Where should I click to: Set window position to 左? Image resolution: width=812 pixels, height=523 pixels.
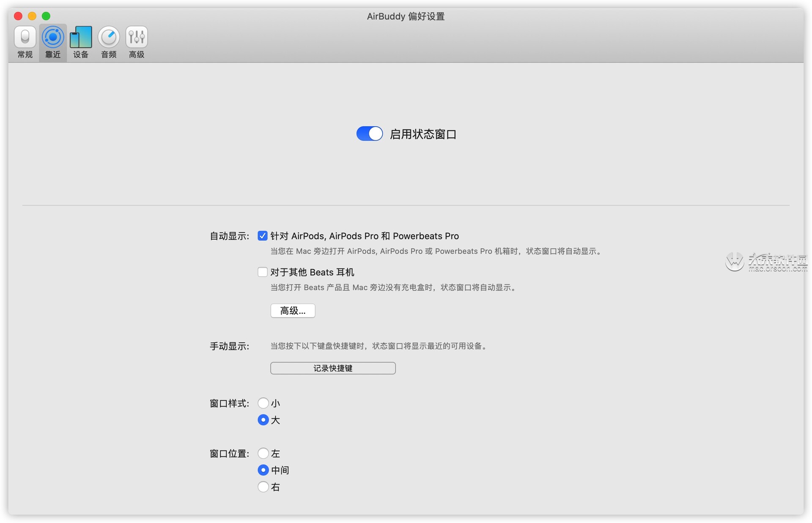click(x=263, y=453)
